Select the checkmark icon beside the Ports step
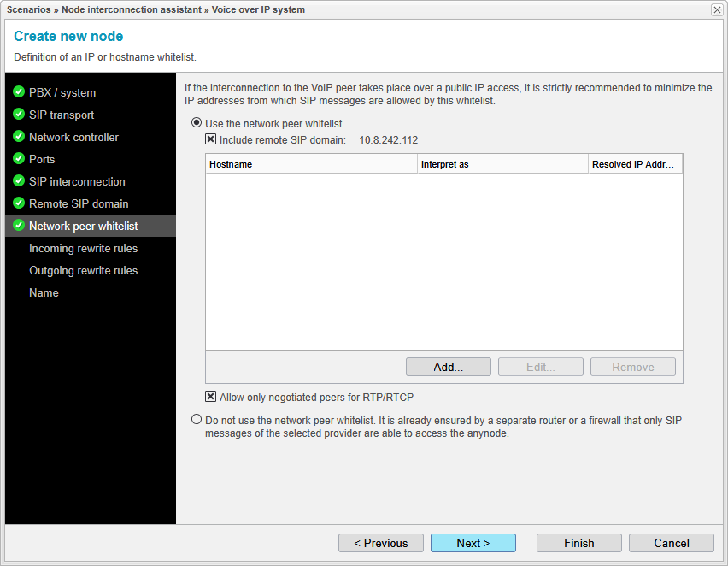The height and width of the screenshot is (566, 728). [18, 159]
